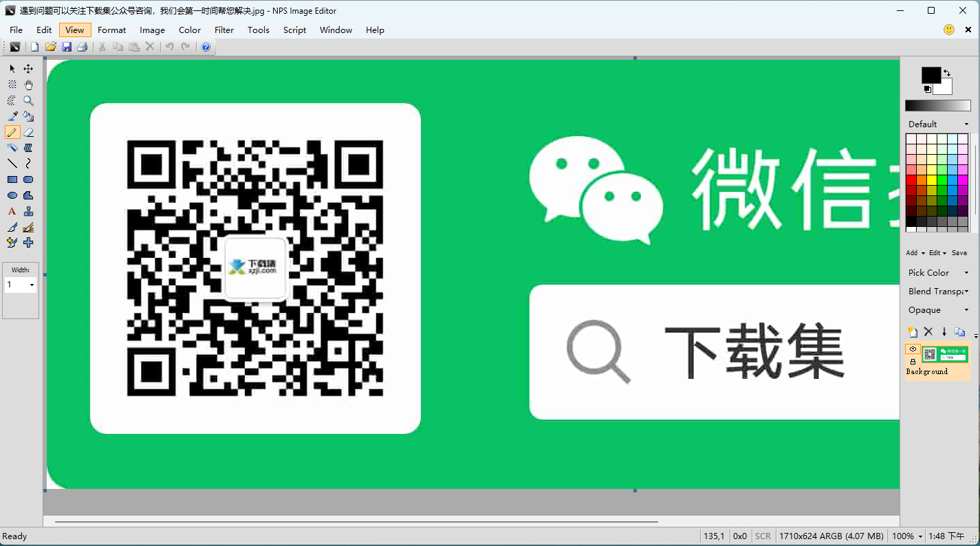Image resolution: width=980 pixels, height=546 pixels.
Task: Save the image with the floppy icon
Action: click(x=67, y=47)
